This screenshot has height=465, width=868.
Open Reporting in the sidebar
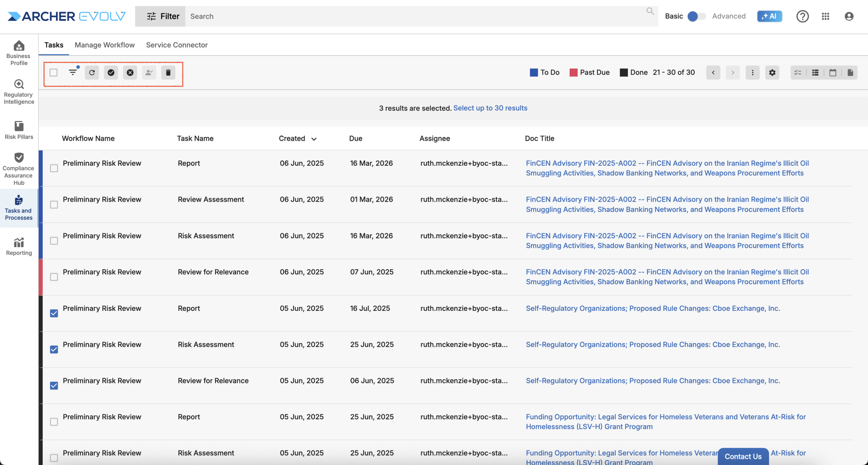pos(19,246)
